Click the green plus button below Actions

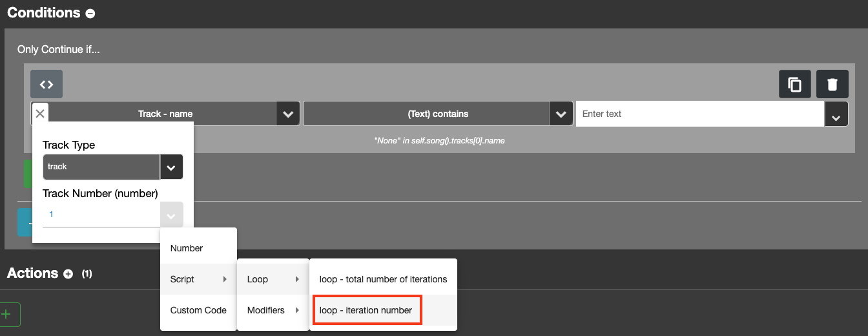pos(8,315)
